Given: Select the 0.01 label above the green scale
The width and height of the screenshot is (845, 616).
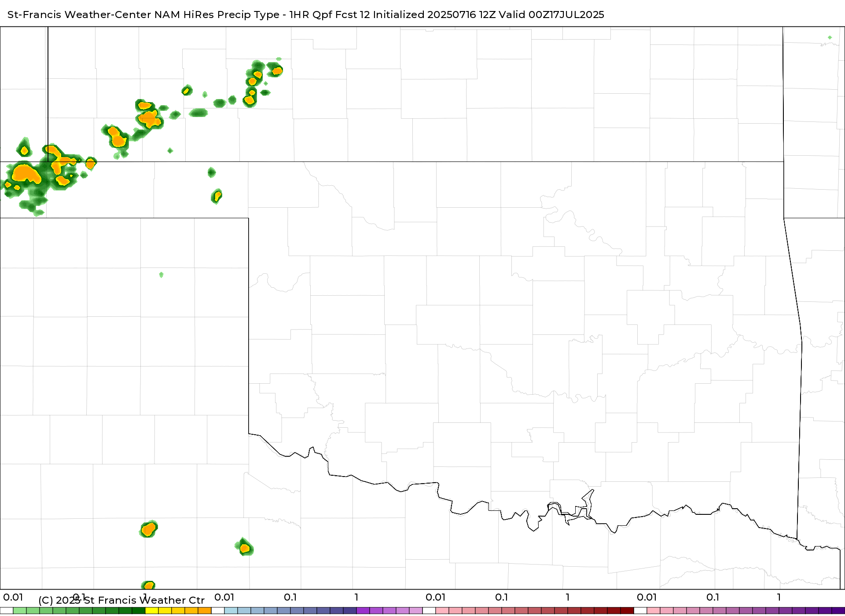Looking at the screenshot, I should [x=13, y=597].
